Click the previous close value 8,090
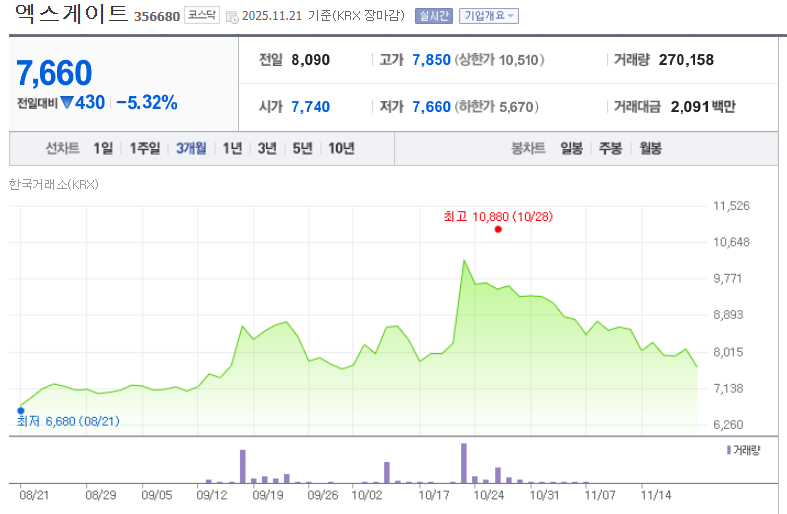The image size is (787, 514). (311, 60)
